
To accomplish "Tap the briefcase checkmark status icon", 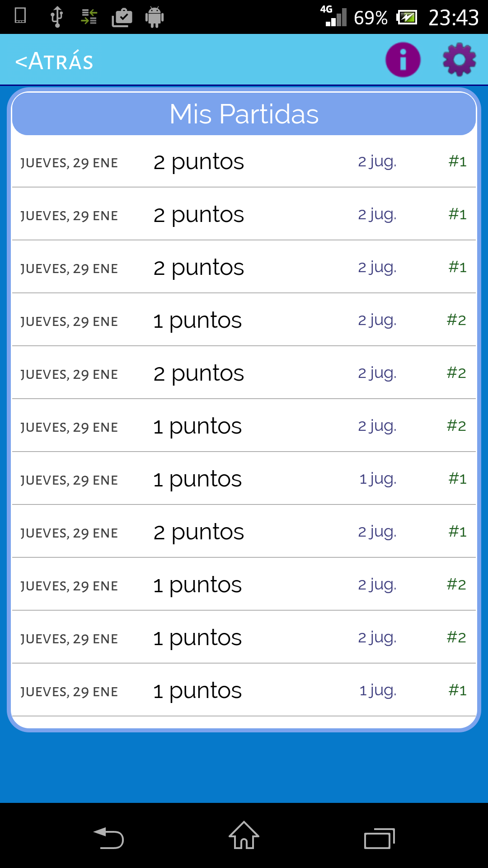I will click(x=122, y=18).
